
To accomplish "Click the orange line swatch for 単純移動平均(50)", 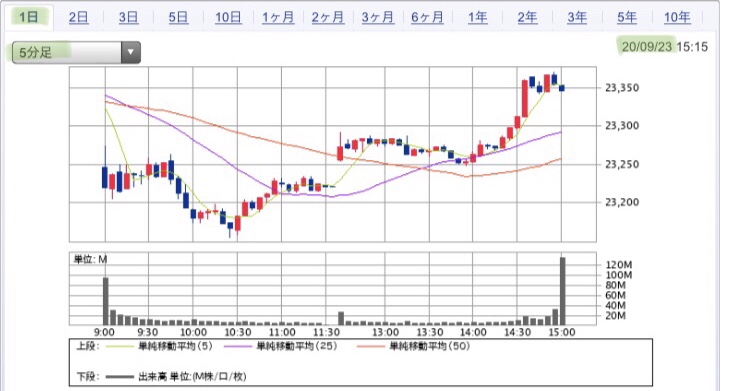I will pos(371,347).
